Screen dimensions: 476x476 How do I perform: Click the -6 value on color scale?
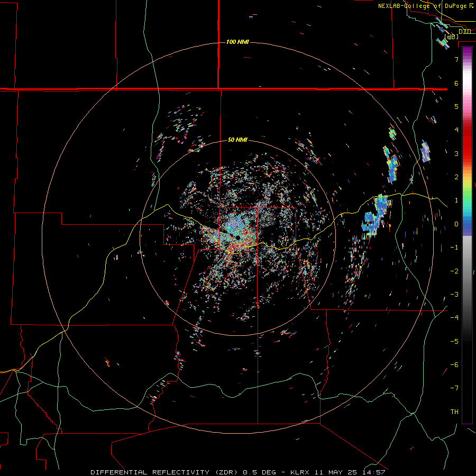coord(454,365)
